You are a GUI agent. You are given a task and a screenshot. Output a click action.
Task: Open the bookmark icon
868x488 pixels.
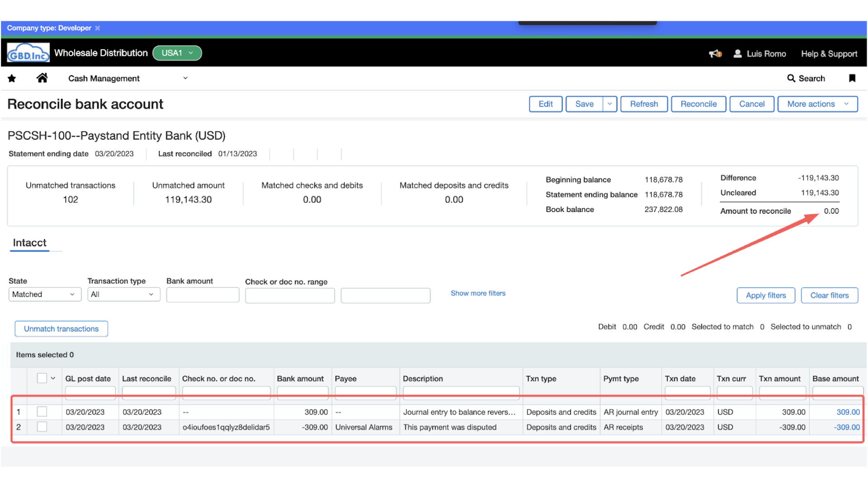click(852, 78)
